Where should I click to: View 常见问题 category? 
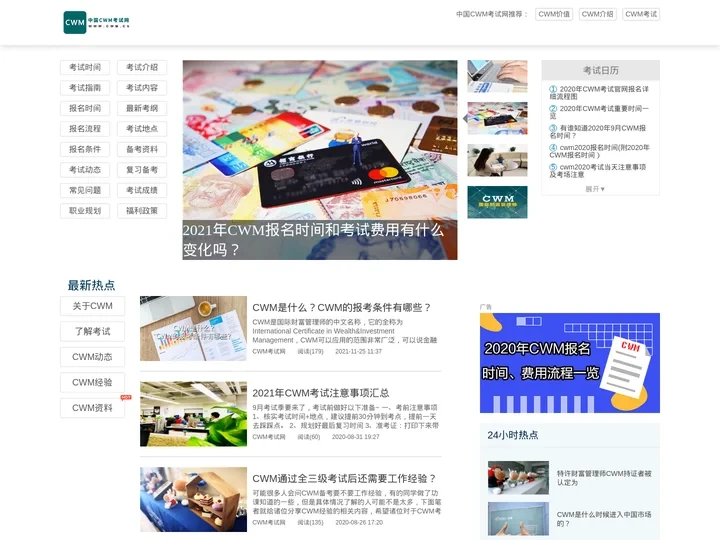click(85, 190)
